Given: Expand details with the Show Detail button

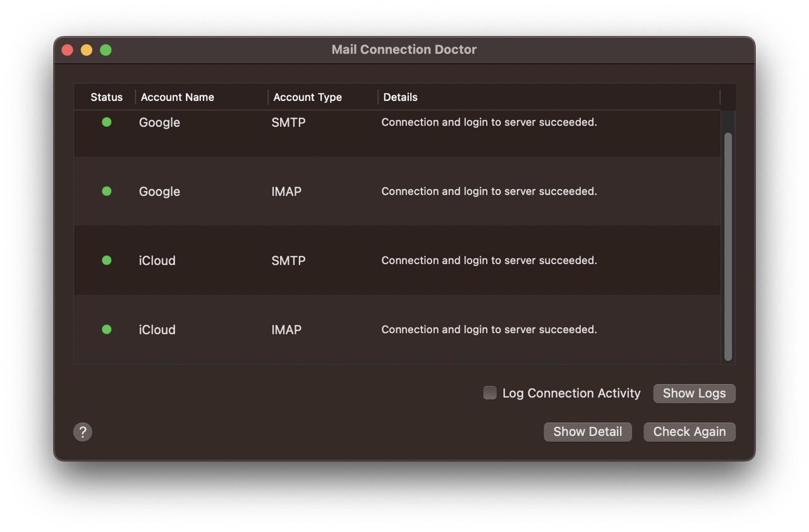Looking at the screenshot, I should [x=587, y=432].
